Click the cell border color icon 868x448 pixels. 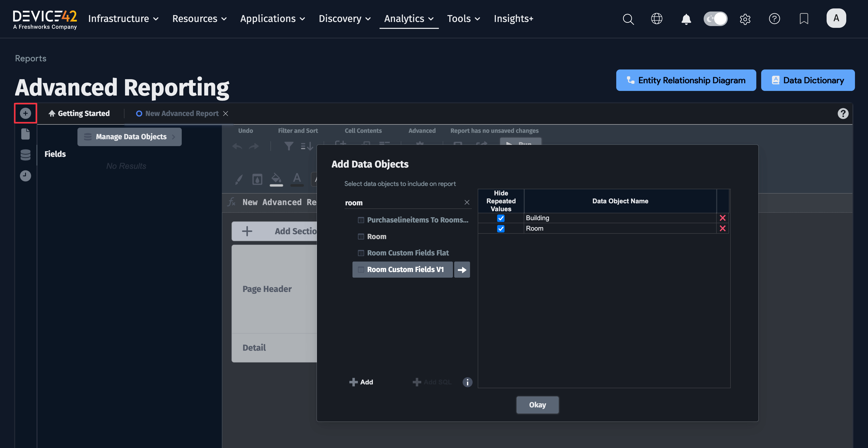(257, 180)
